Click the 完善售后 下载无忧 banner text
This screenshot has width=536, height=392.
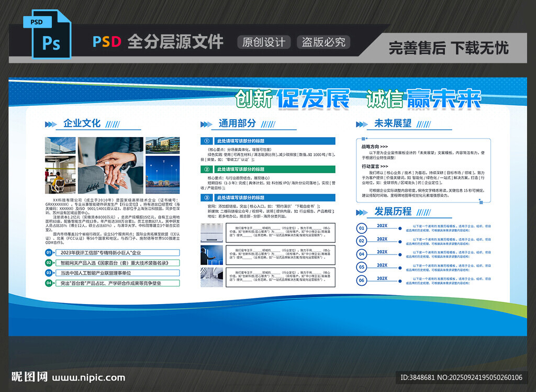(x=449, y=48)
